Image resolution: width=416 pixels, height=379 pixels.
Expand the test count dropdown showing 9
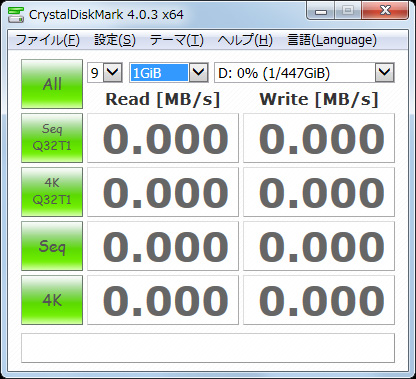113,72
